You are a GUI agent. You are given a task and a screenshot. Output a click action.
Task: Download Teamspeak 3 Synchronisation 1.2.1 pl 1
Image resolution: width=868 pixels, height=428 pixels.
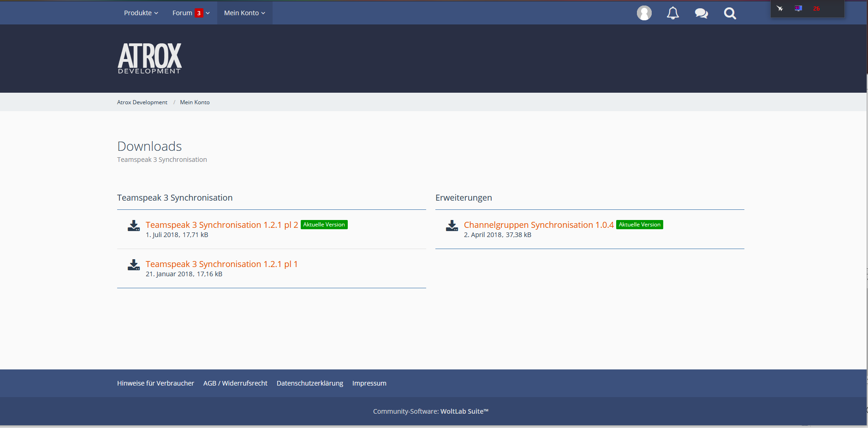click(221, 264)
